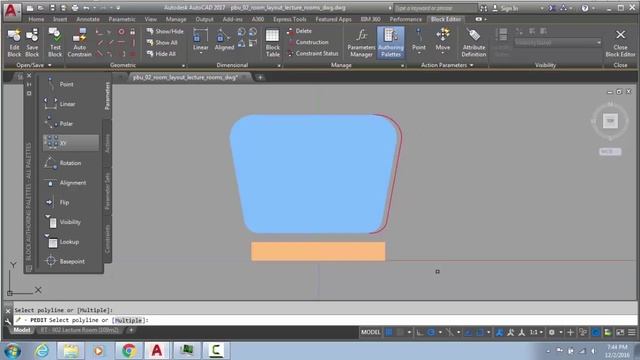640x360 pixels.
Task: Open the application menu A button
Action: pos(11,11)
